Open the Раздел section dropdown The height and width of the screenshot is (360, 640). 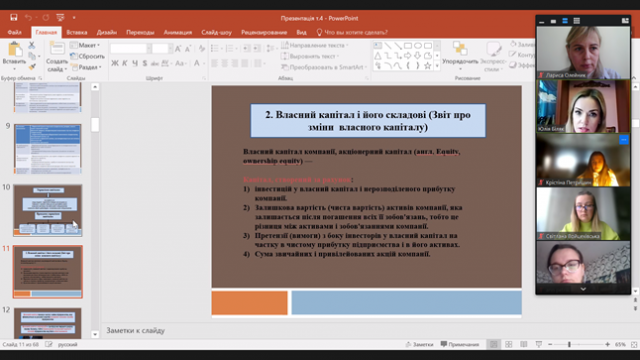(x=86, y=67)
